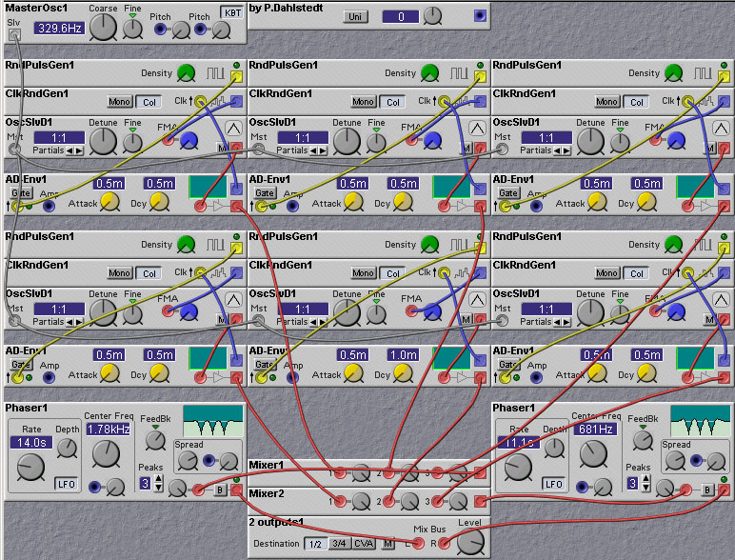The width and height of the screenshot is (735, 560).
Task: Select the CVA output destination
Action: [365, 544]
